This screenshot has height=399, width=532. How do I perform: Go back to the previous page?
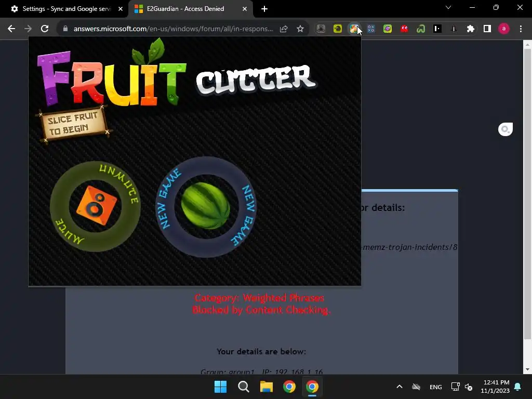(x=11, y=29)
